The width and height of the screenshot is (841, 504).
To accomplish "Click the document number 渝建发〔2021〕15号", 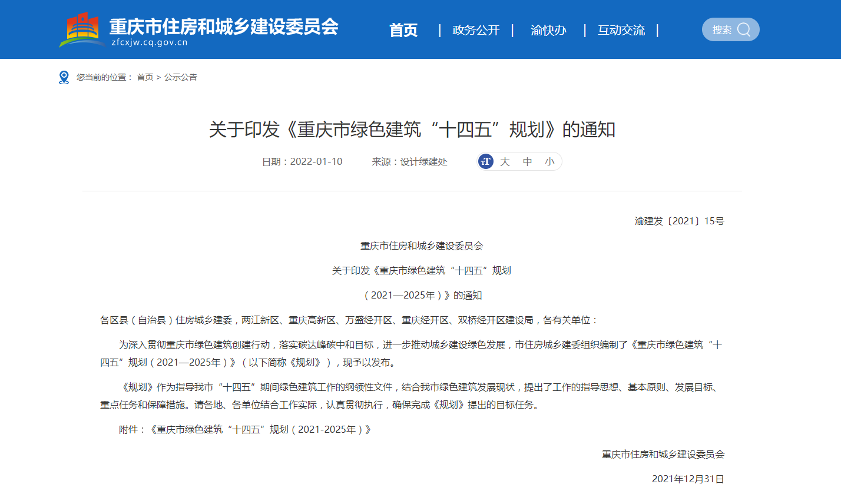I will (x=679, y=221).
